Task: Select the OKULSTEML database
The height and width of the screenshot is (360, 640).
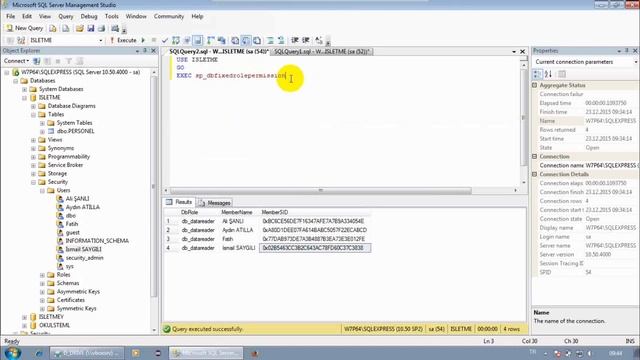Action: pyautogui.click(x=54, y=325)
